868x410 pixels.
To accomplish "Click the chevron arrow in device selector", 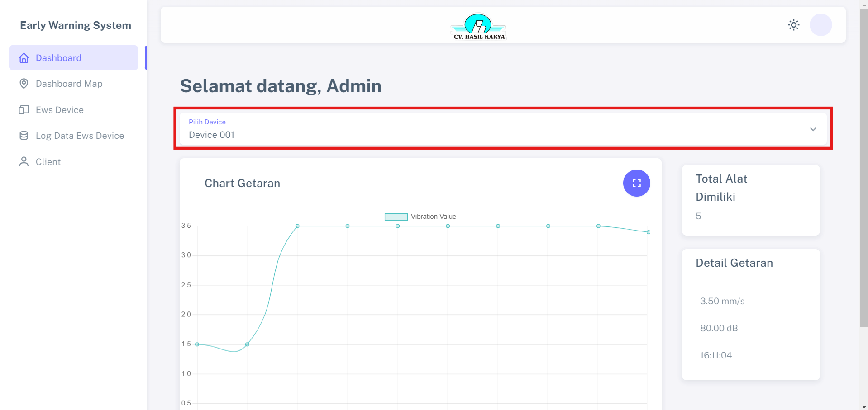I will click(813, 129).
